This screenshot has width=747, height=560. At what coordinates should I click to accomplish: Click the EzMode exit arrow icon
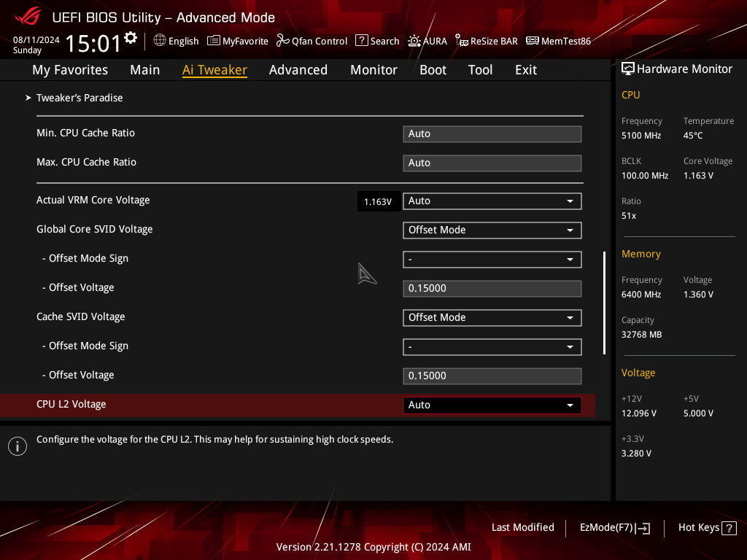pyautogui.click(x=643, y=528)
